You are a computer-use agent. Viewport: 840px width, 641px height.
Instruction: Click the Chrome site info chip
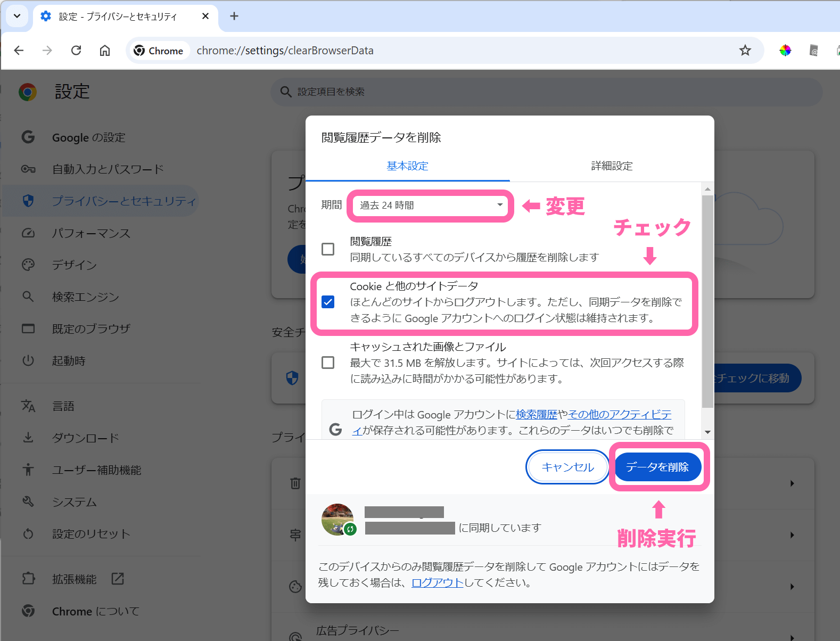(x=159, y=51)
